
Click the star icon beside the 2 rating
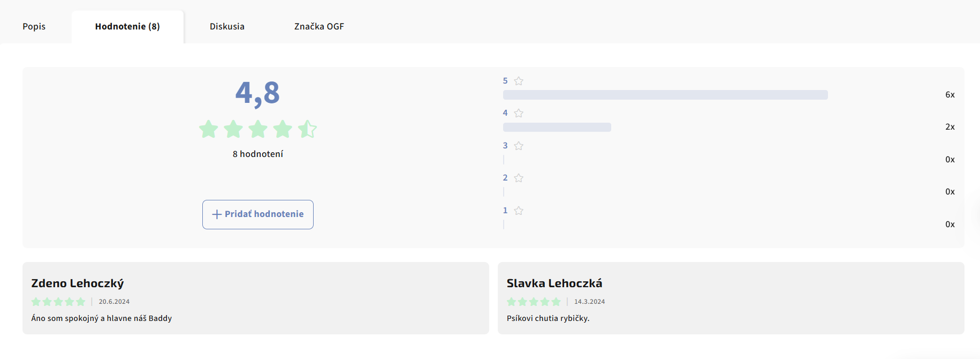coord(519,178)
